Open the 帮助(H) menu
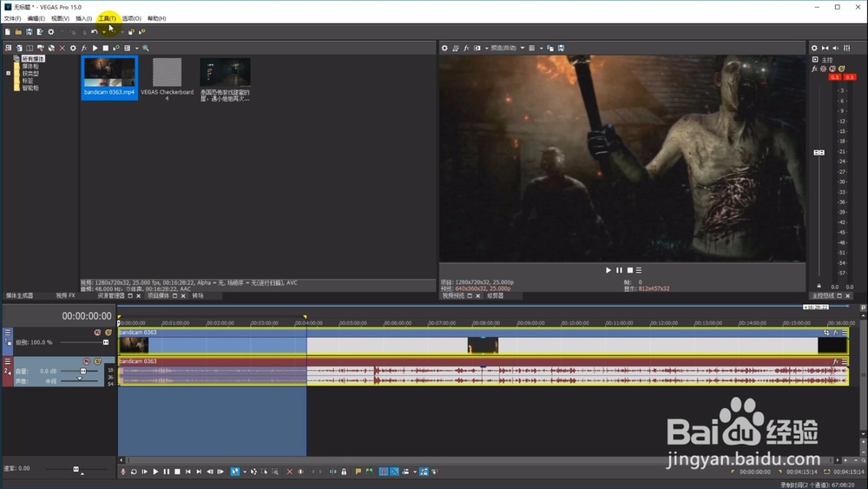The image size is (868, 489). coord(156,18)
